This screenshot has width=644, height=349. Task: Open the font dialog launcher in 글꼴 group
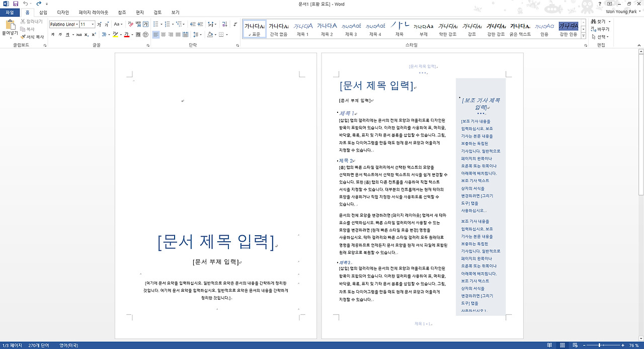coord(148,45)
